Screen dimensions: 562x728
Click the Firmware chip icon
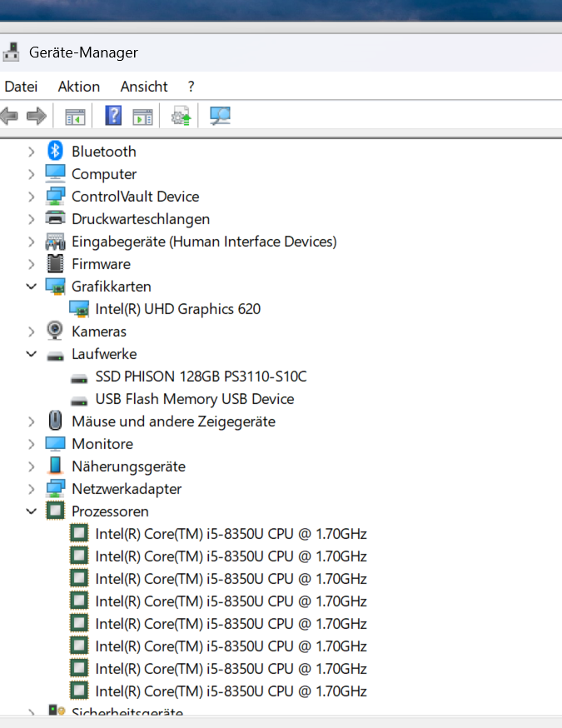click(x=55, y=264)
